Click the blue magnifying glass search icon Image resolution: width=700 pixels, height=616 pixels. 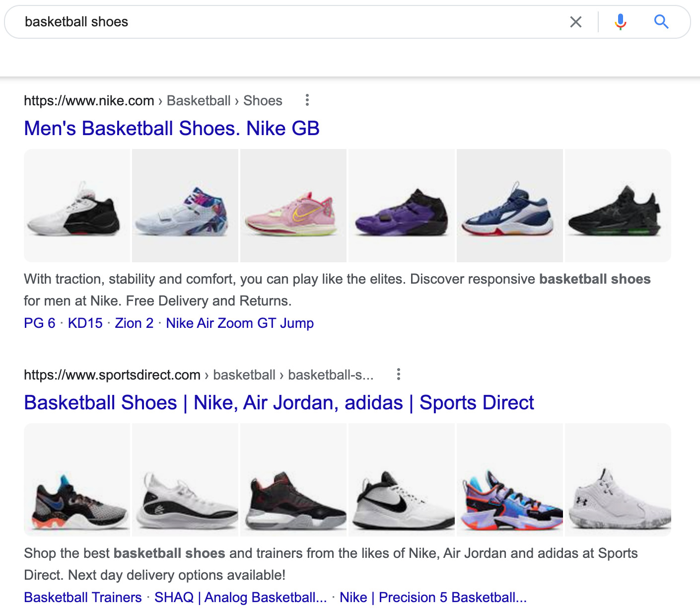[x=661, y=22]
